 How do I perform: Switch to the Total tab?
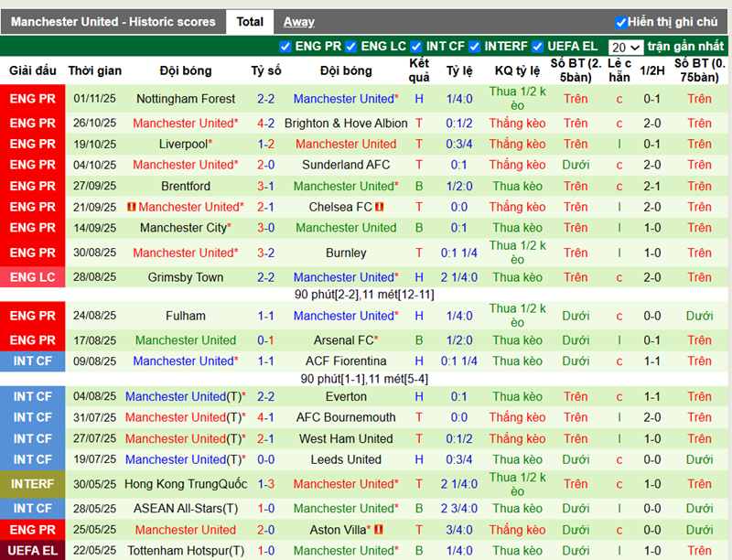pyautogui.click(x=250, y=22)
